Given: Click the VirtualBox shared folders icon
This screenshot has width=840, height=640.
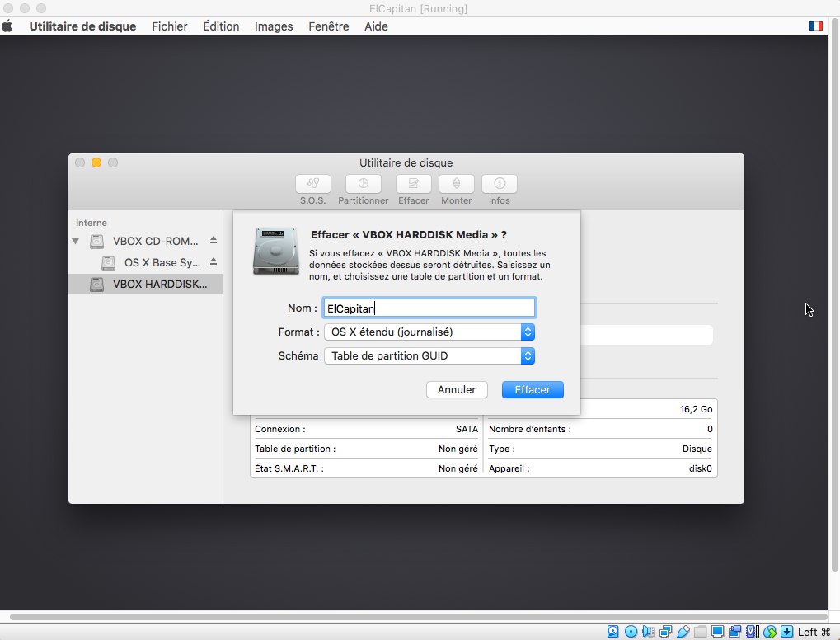Looking at the screenshot, I should [x=700, y=632].
